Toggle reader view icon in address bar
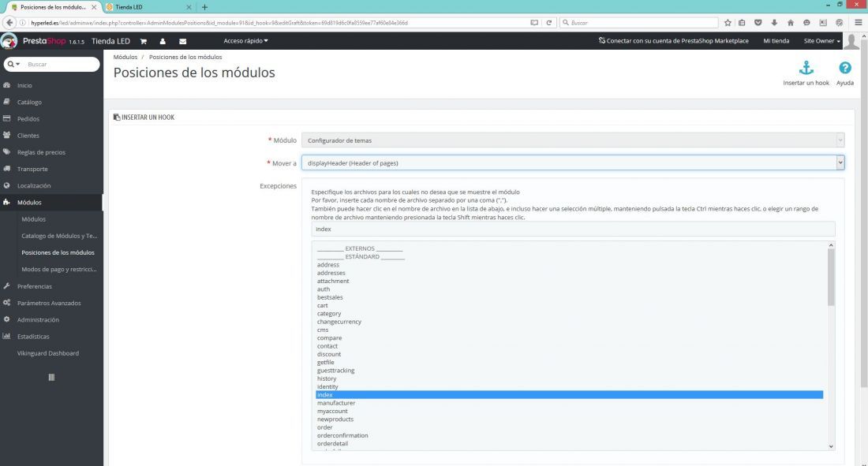 click(x=534, y=23)
